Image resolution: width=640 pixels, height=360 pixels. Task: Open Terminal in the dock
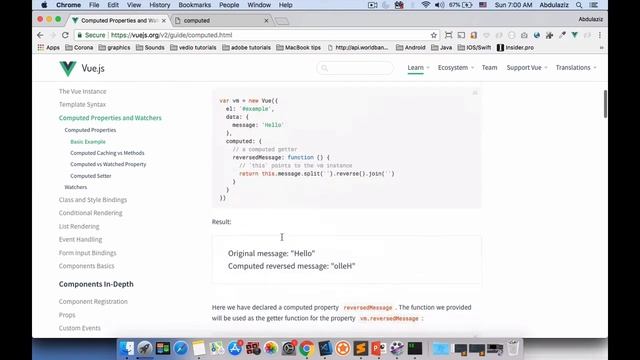[x=415, y=348]
